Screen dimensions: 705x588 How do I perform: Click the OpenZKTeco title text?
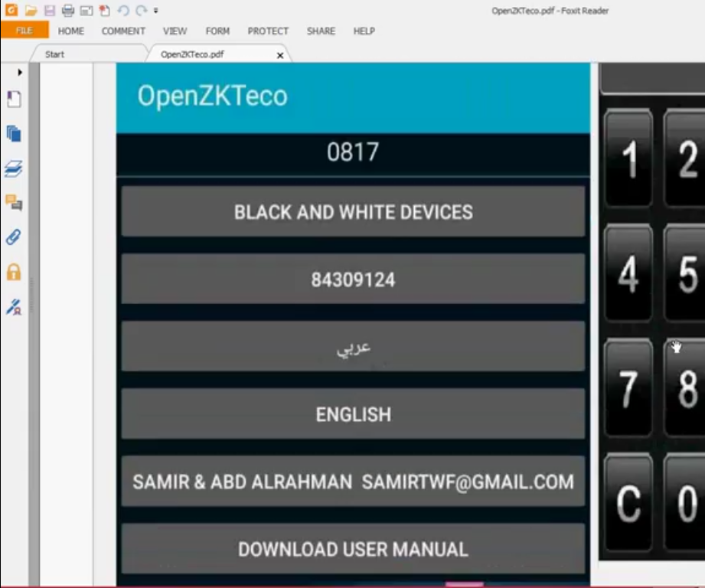(212, 96)
